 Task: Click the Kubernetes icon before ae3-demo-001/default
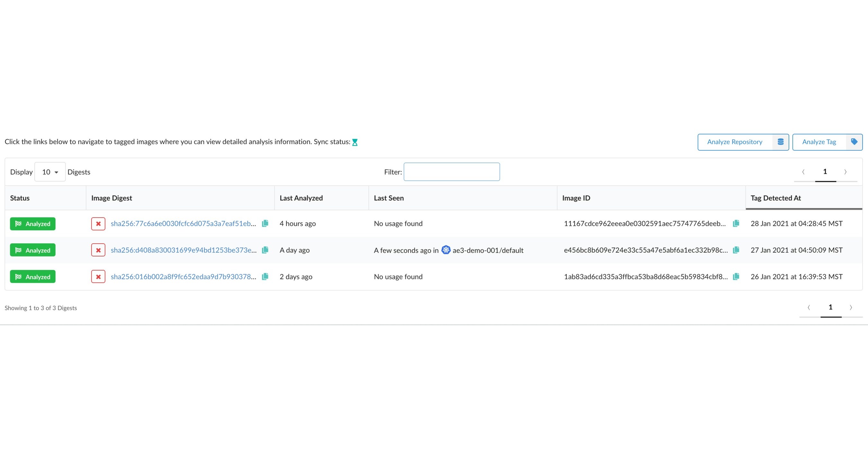(x=446, y=250)
